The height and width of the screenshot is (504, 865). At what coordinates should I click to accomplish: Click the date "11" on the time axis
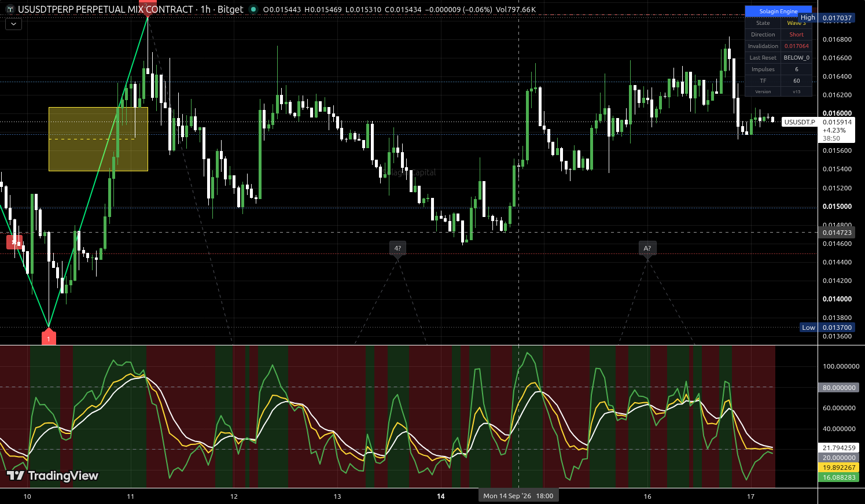(x=130, y=496)
